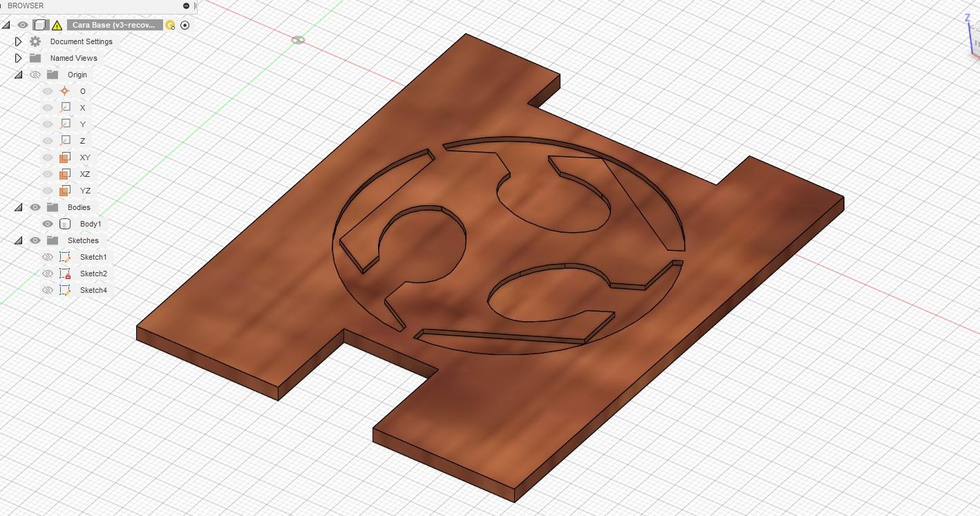This screenshot has width=980, height=516.
Task: Expand the Named Views node
Action: coord(19,58)
